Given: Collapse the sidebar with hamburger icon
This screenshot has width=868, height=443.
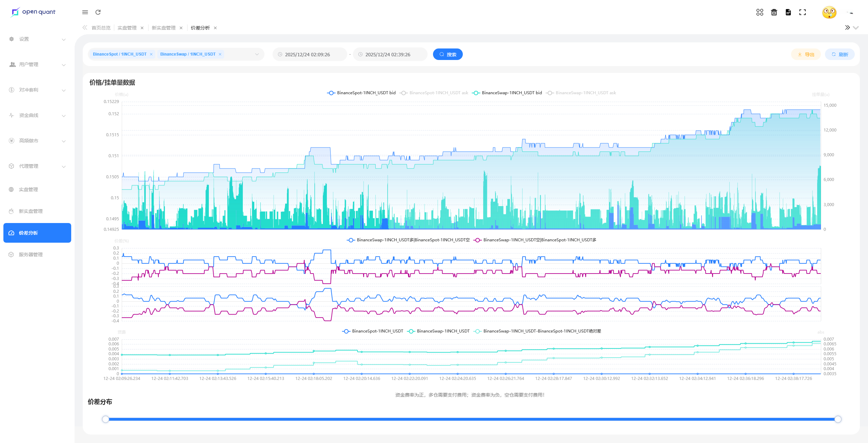Looking at the screenshot, I should [85, 12].
